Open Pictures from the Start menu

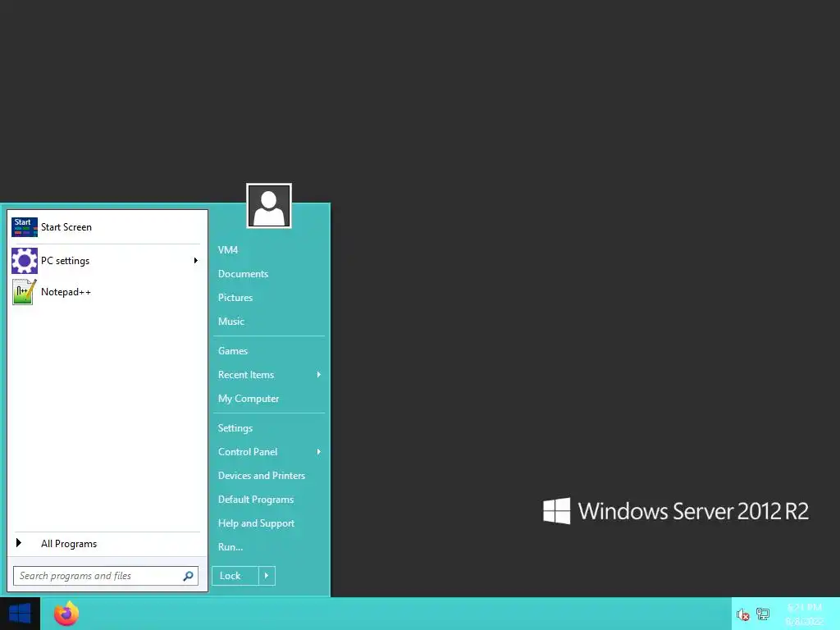[x=235, y=297]
